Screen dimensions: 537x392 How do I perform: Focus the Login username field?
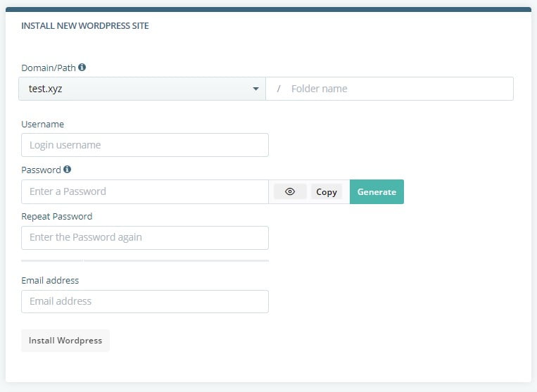tap(145, 145)
